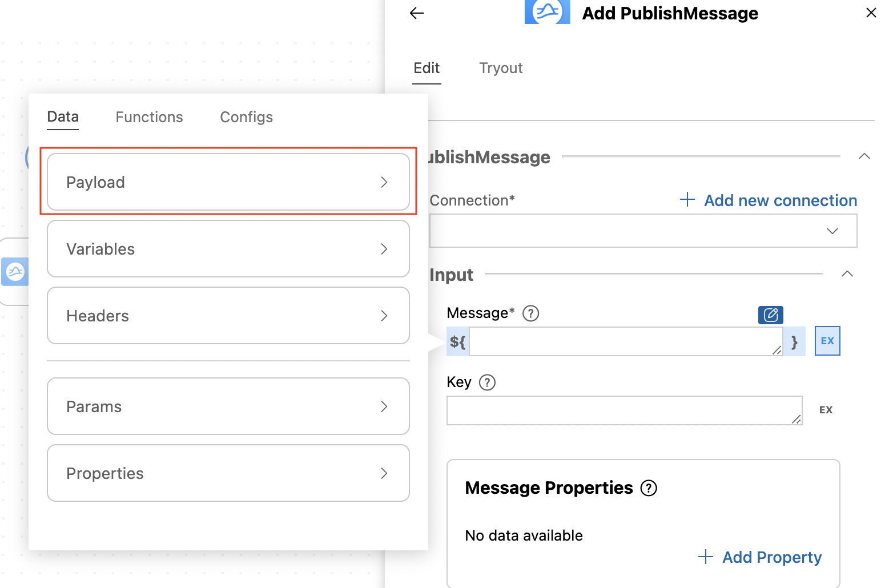Open the Functions tab in helper popup
Screen dimensions: 893x588
pos(149,117)
